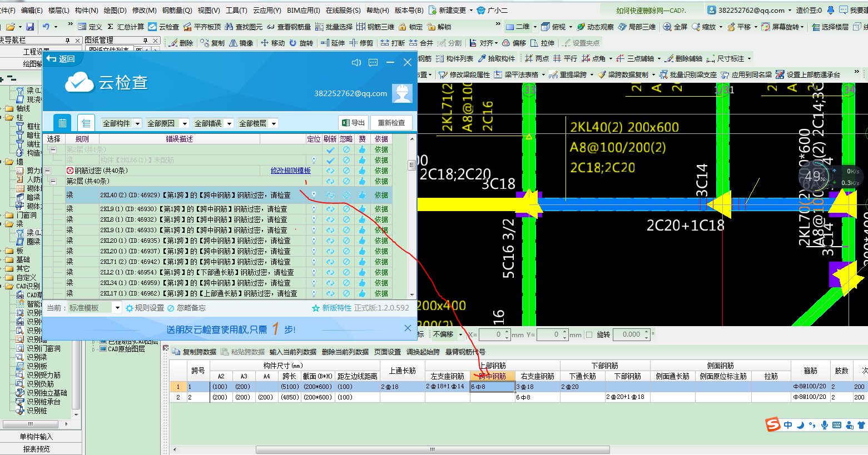
Task: Select the 移动 move tool
Action: [x=272, y=43]
